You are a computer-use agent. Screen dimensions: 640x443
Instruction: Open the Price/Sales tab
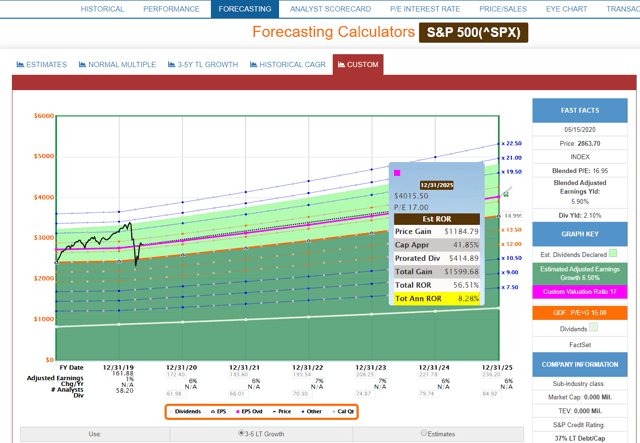(x=503, y=9)
